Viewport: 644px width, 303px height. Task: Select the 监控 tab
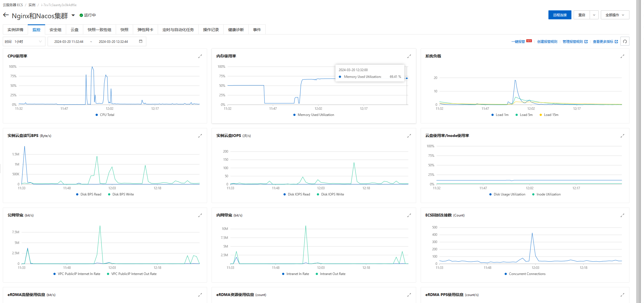click(x=36, y=30)
